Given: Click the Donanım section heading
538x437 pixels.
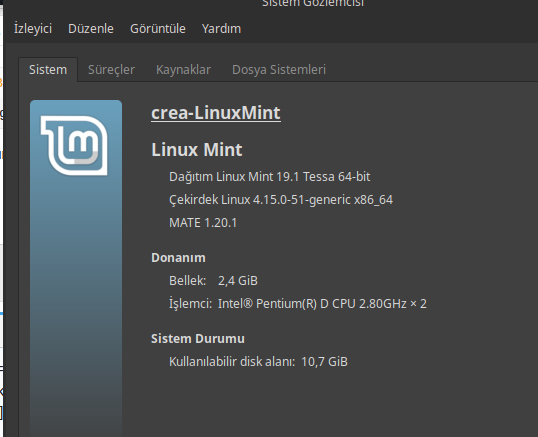Looking at the screenshot, I should tap(178, 258).
